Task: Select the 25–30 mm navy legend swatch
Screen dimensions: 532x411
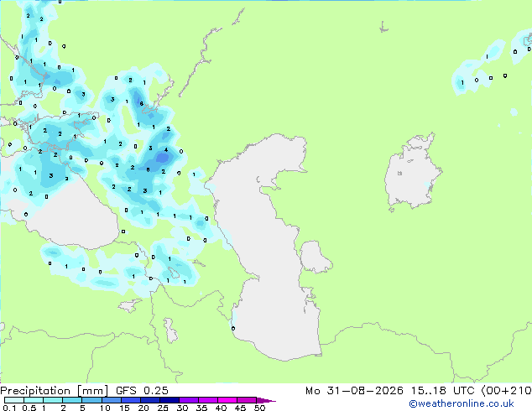Action: 169,400
